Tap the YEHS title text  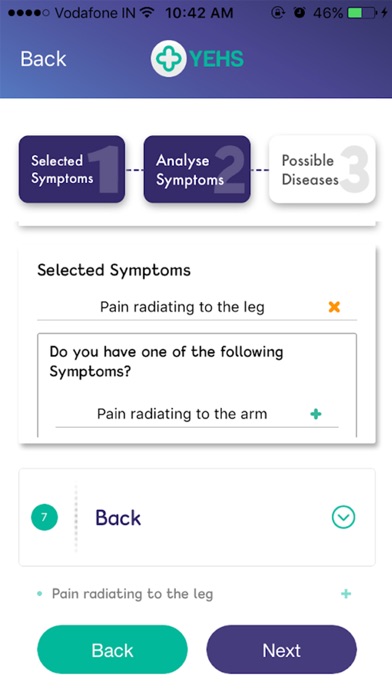click(217, 59)
